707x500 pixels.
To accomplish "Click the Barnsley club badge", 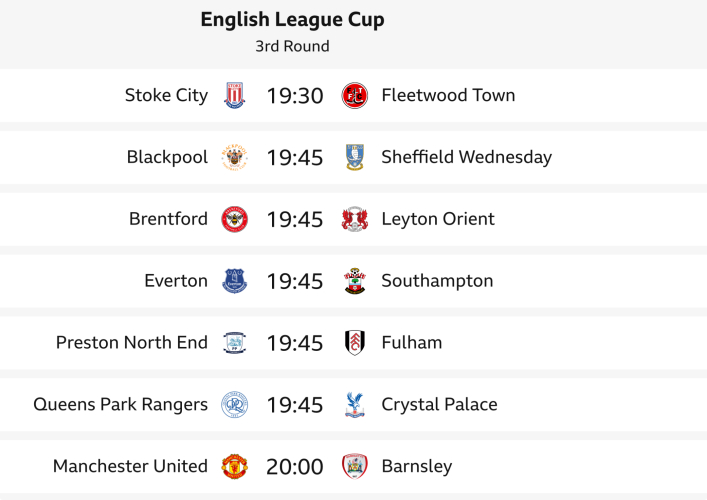I will pyautogui.click(x=355, y=466).
